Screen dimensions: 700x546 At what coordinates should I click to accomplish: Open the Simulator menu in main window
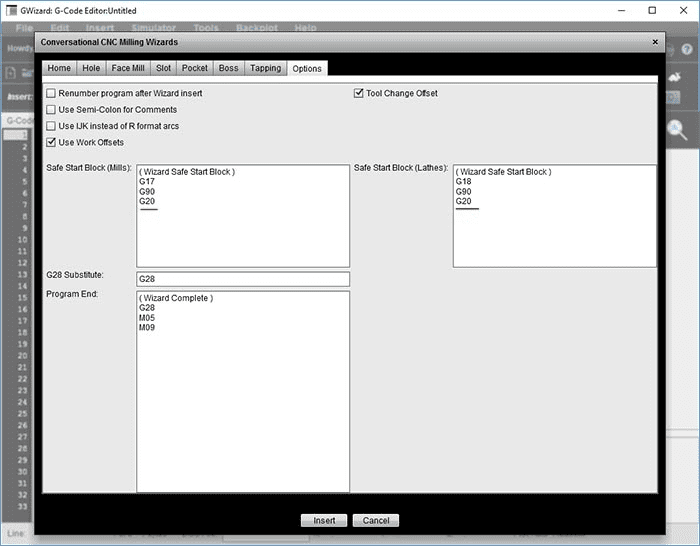point(154,28)
